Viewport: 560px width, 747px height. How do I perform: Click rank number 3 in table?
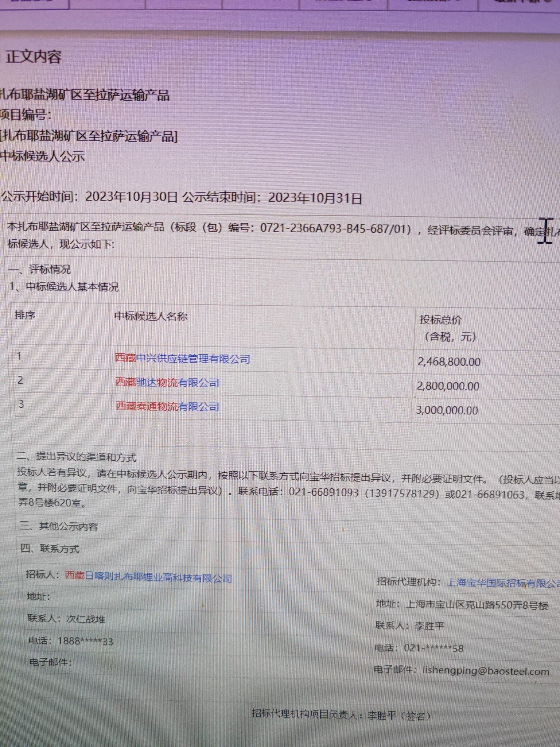pos(21,404)
